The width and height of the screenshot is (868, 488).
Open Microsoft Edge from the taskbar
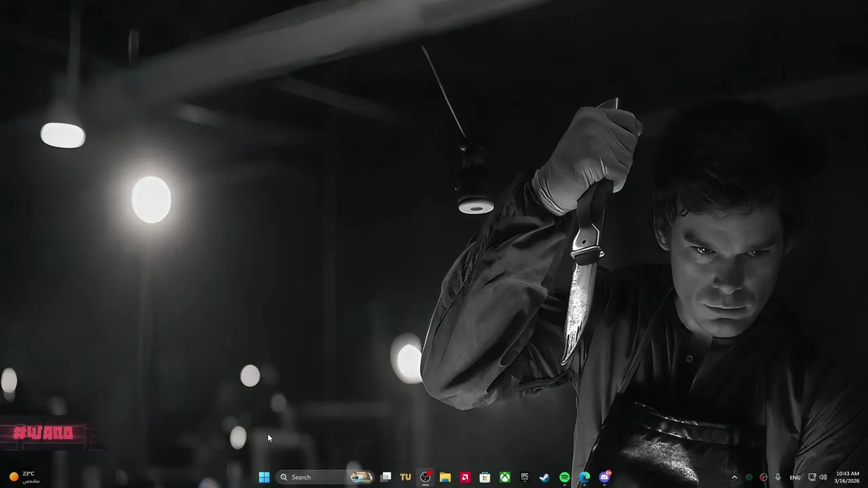pyautogui.click(x=585, y=477)
